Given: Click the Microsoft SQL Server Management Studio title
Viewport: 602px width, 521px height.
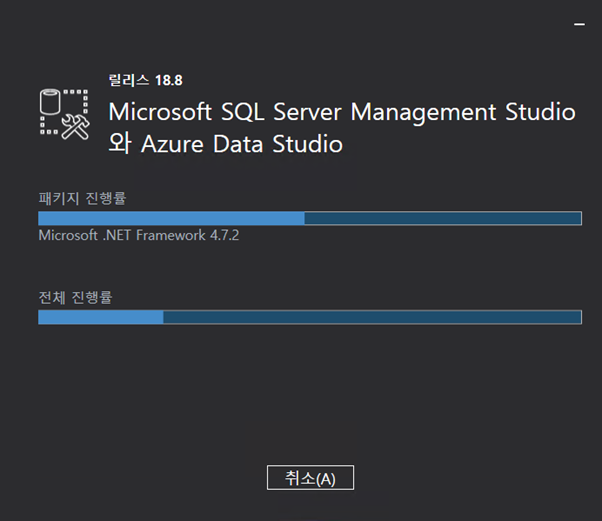Looking at the screenshot, I should [x=342, y=112].
